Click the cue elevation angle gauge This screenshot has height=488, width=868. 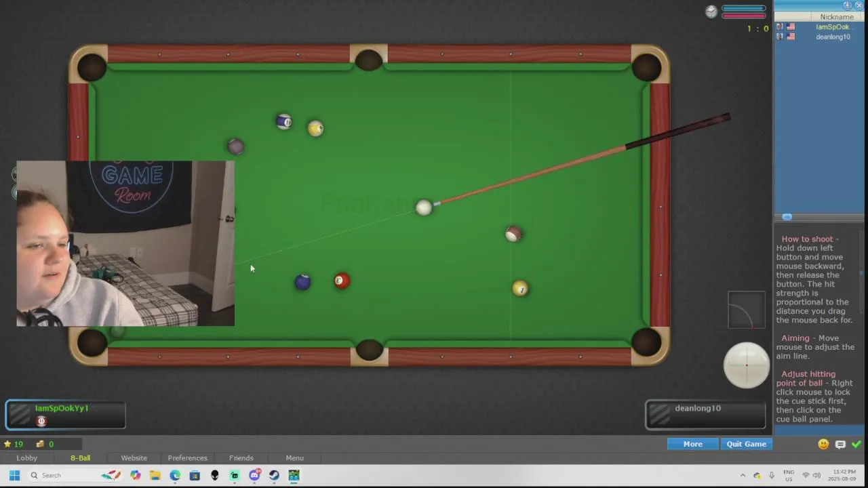click(747, 310)
